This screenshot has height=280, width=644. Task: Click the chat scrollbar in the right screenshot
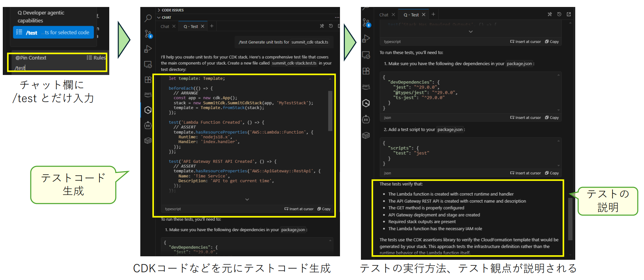(x=570, y=219)
